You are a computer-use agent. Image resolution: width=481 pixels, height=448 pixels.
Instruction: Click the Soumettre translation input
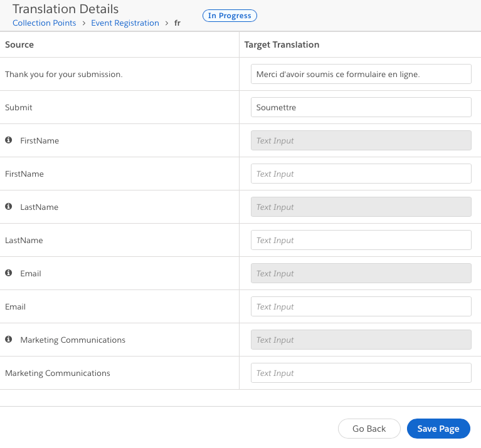click(361, 107)
